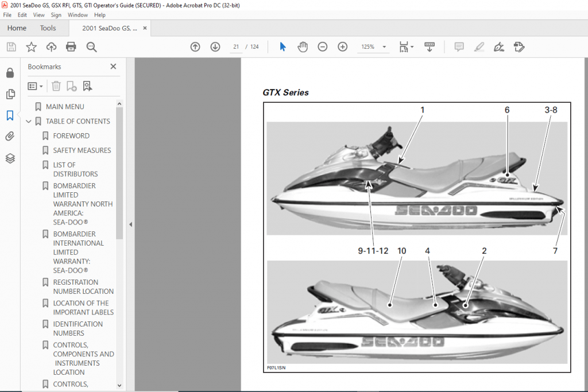Viewport: 588px width, 392px height.
Task: Open the find text magnifier tool
Action: coord(91,47)
